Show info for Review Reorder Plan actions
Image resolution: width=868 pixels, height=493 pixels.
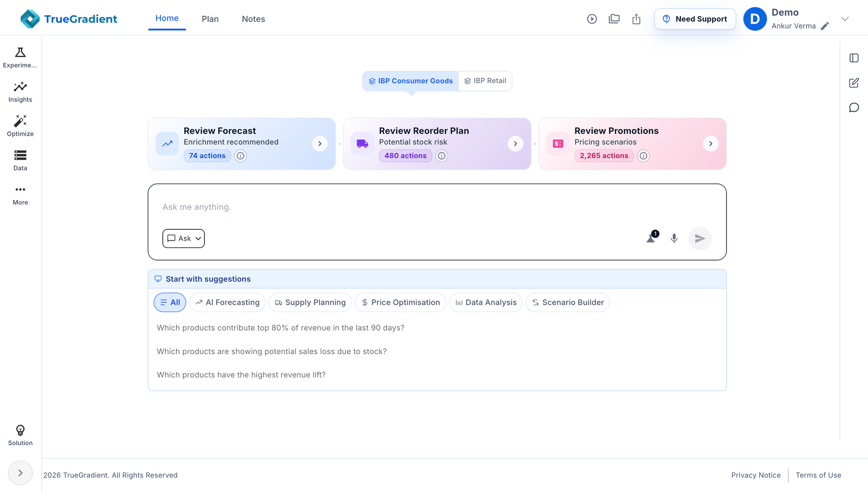442,156
